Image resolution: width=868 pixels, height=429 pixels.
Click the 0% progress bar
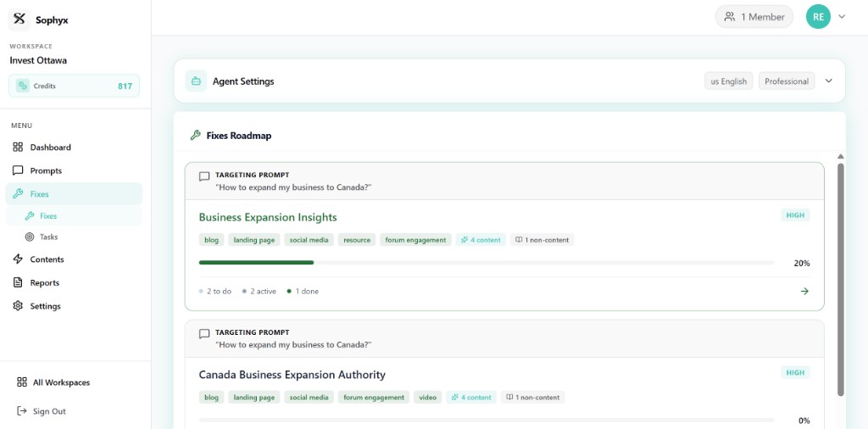[x=487, y=421]
